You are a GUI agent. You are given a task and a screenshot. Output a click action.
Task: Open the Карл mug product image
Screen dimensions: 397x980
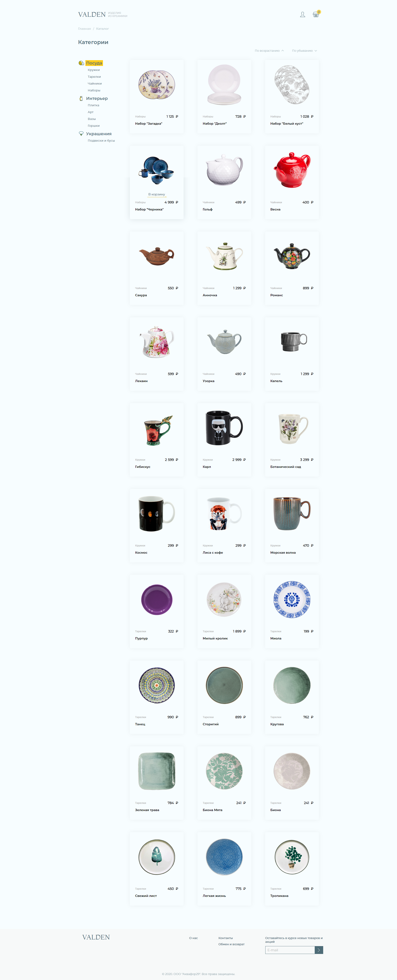click(224, 428)
